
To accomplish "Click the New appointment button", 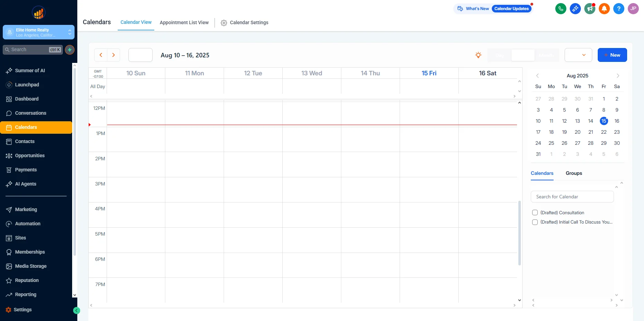I will [612, 55].
